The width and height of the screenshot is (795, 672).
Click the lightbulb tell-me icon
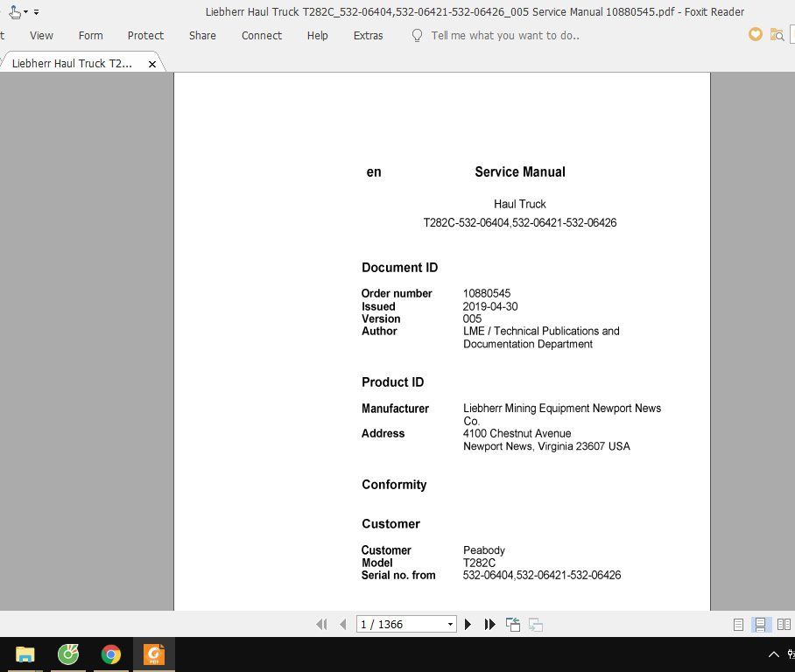417,36
